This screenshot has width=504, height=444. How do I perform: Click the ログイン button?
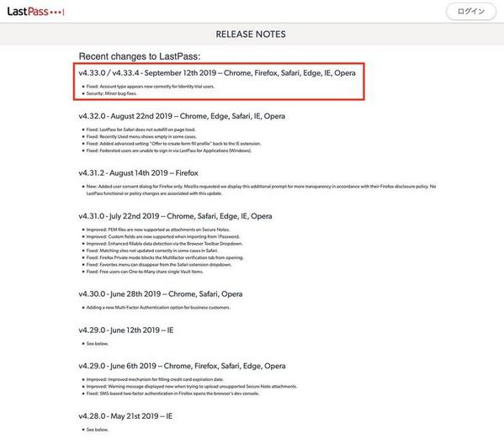[471, 12]
